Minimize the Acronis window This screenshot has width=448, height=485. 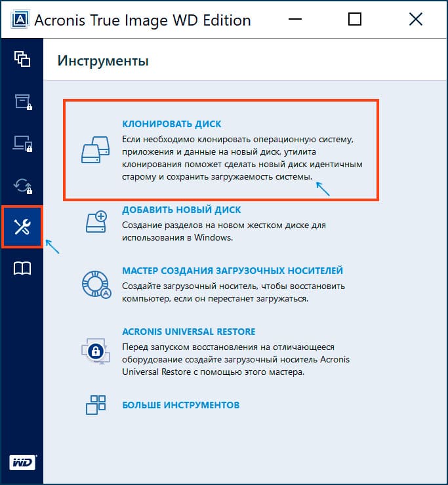point(295,19)
